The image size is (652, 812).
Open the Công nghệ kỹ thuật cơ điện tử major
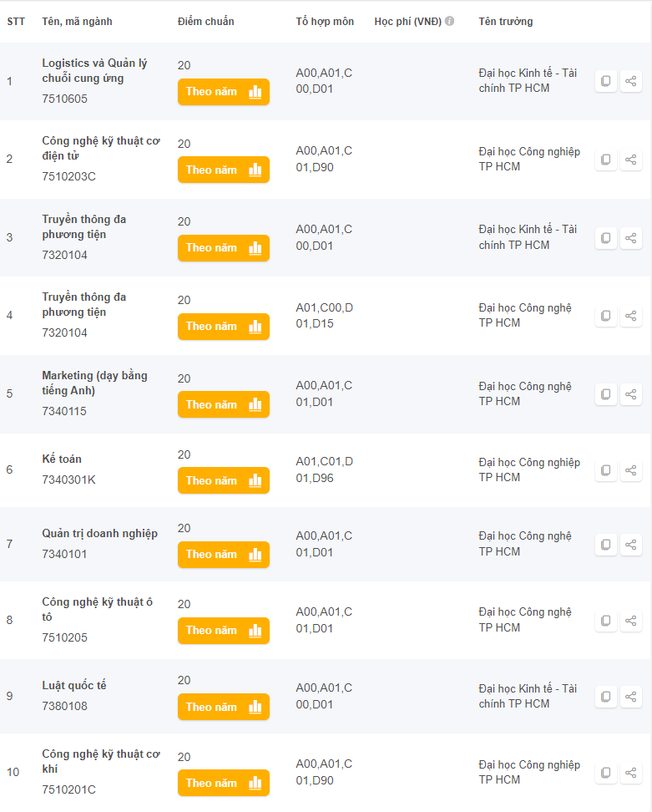[100, 151]
